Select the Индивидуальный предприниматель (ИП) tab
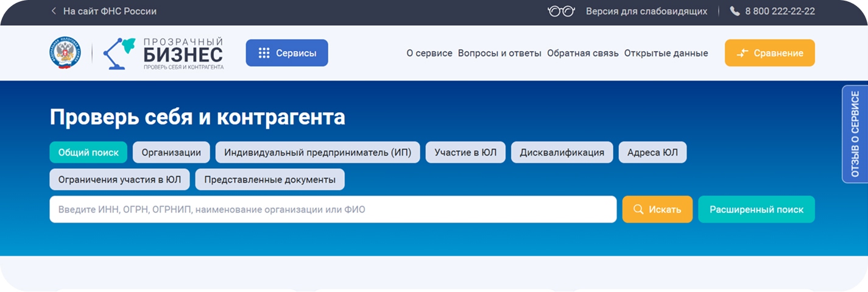The width and height of the screenshot is (868, 292). [x=317, y=152]
